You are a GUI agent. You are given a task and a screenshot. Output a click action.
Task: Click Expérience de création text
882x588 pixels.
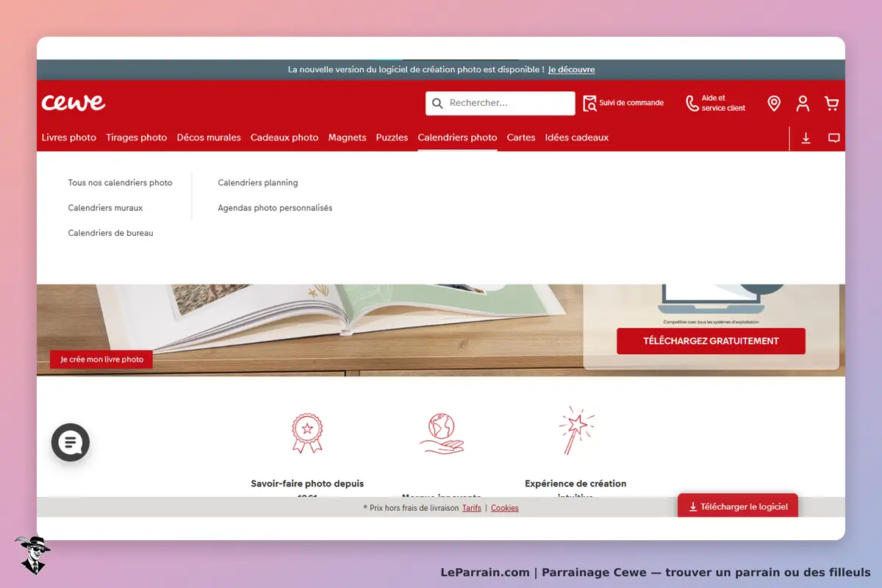576,484
